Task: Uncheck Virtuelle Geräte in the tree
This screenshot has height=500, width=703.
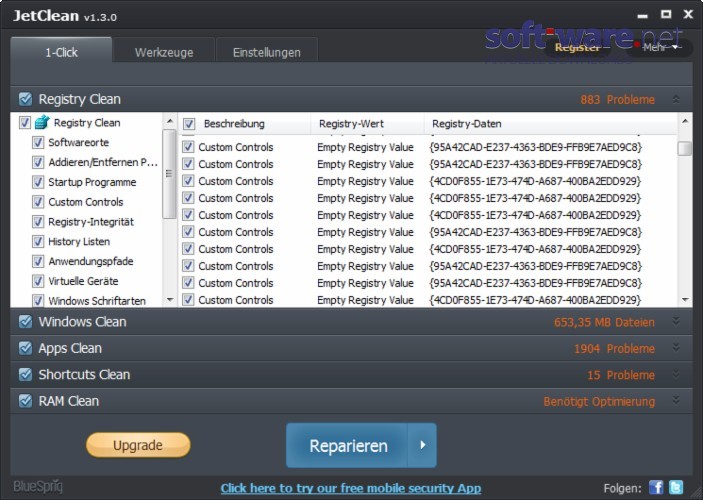Action: (38, 281)
